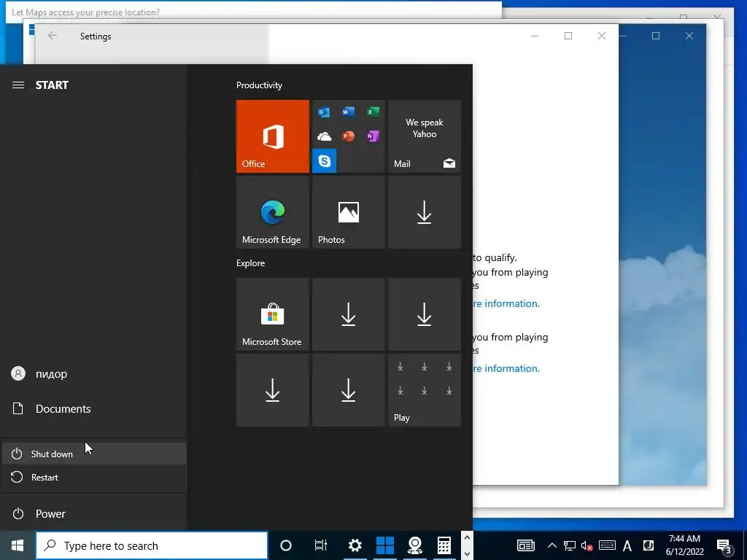
Task: Switch to Maps app on taskbar
Action: tap(415, 545)
